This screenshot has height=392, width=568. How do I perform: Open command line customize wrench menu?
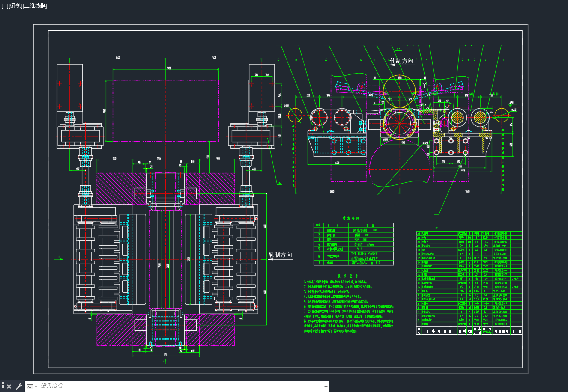click(x=19, y=386)
